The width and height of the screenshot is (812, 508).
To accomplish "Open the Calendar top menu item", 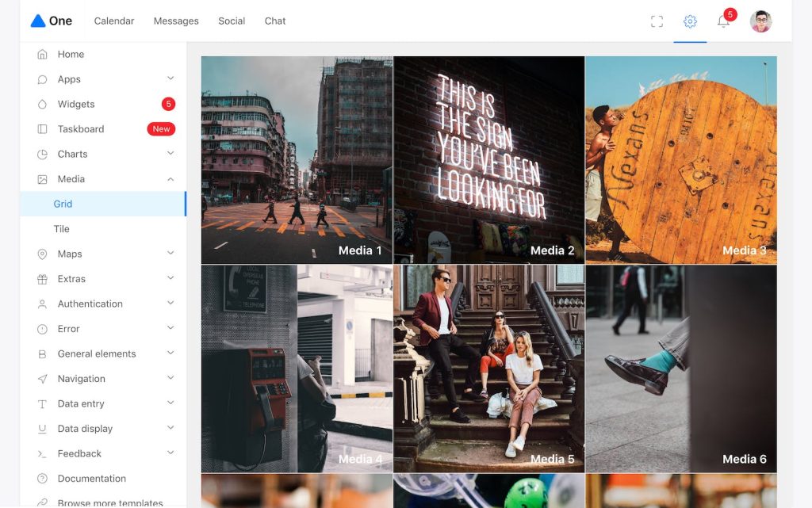I will pyautogui.click(x=114, y=21).
